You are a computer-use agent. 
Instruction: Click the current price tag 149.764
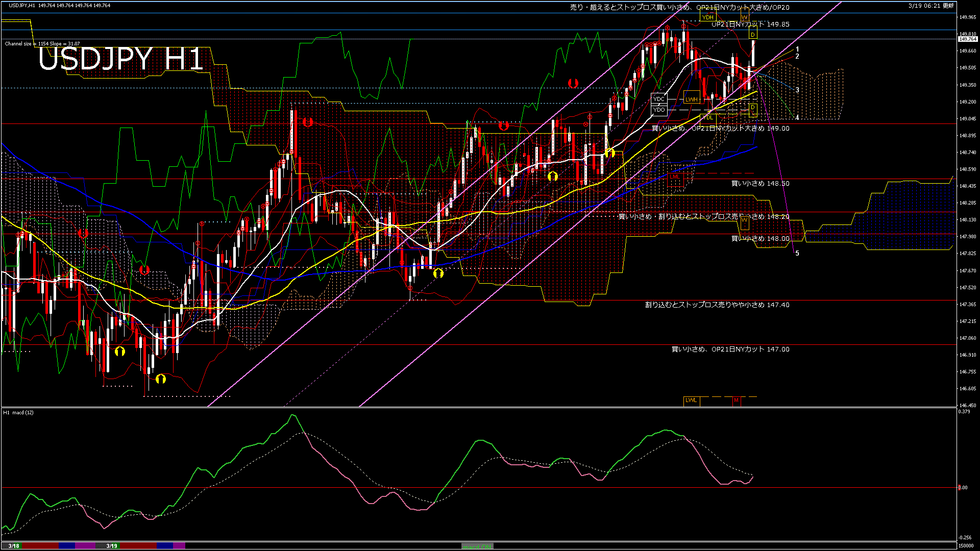[x=967, y=39]
